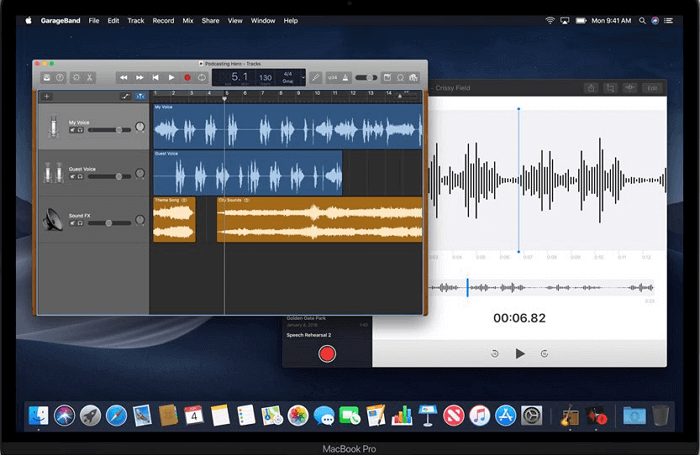Click the Go to Beginning transport button
700x455 pixels.
156,77
